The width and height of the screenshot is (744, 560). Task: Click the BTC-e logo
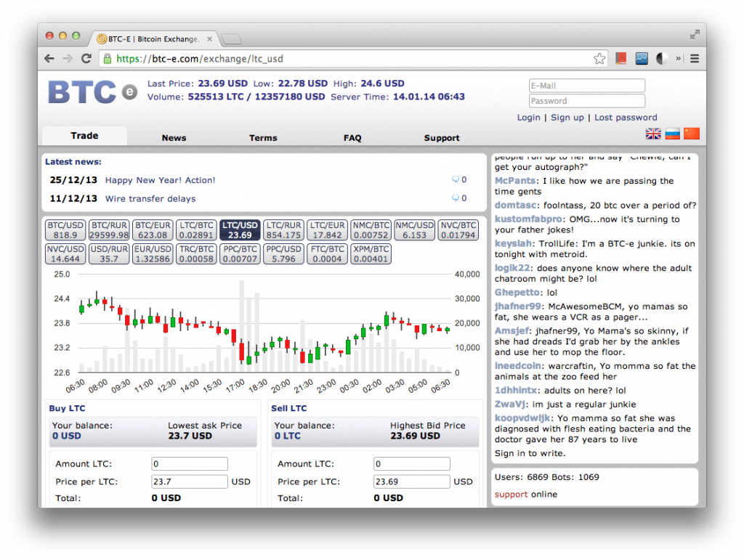coord(92,92)
